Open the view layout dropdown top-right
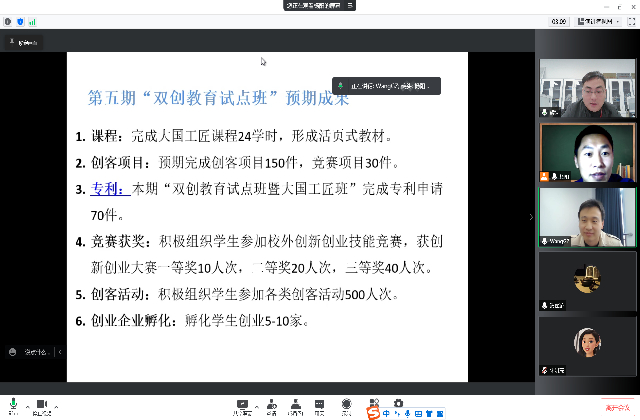The width and height of the screenshot is (640, 420). pyautogui.click(x=604, y=21)
